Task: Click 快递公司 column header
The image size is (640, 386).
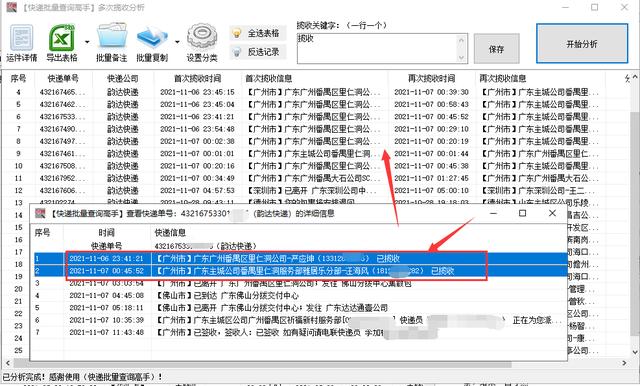Action: click(x=123, y=78)
